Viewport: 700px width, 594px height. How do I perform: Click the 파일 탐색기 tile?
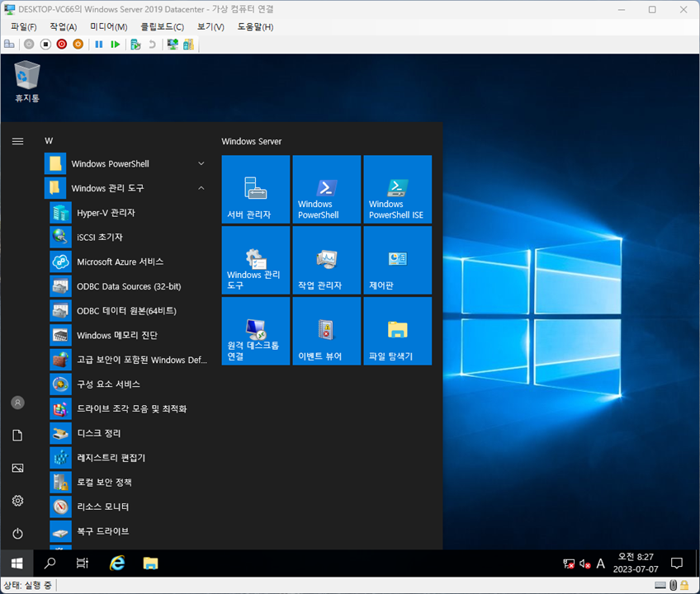tap(398, 331)
